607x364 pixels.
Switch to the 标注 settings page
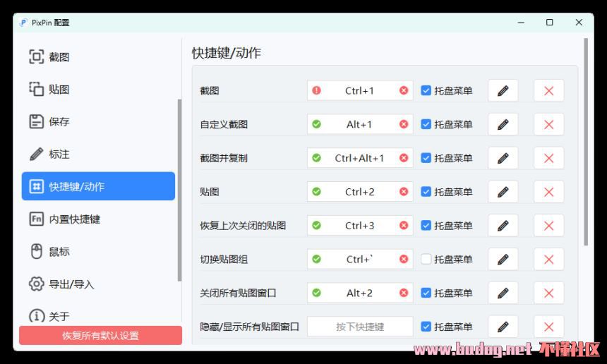98,154
